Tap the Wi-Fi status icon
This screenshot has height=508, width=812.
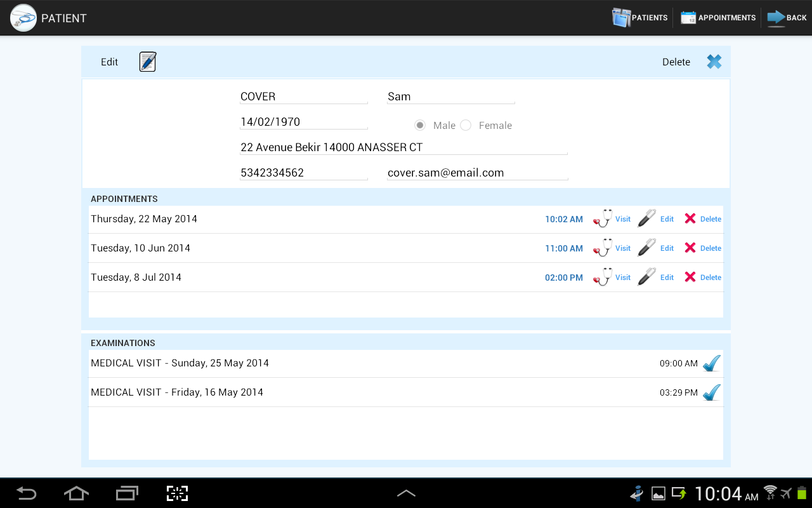[x=770, y=492]
